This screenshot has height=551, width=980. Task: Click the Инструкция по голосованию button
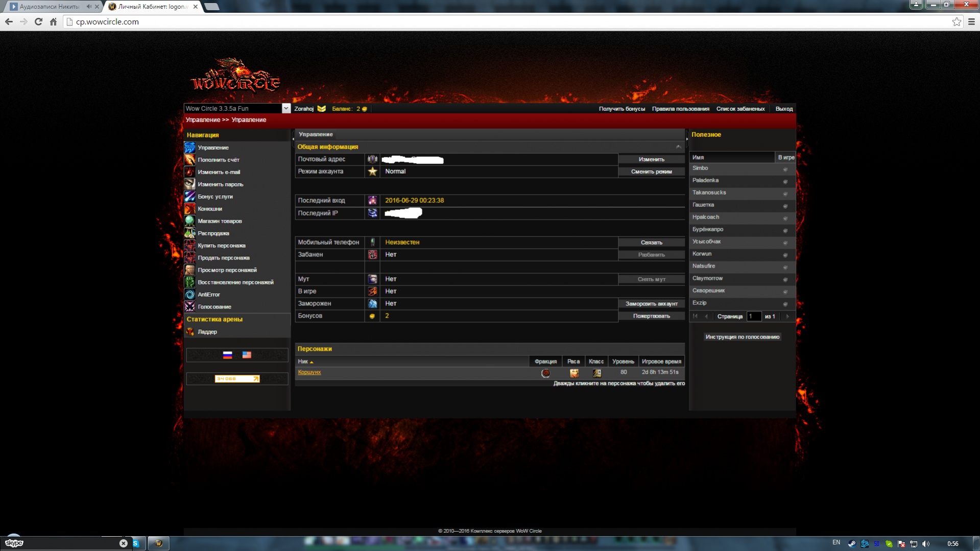(742, 337)
